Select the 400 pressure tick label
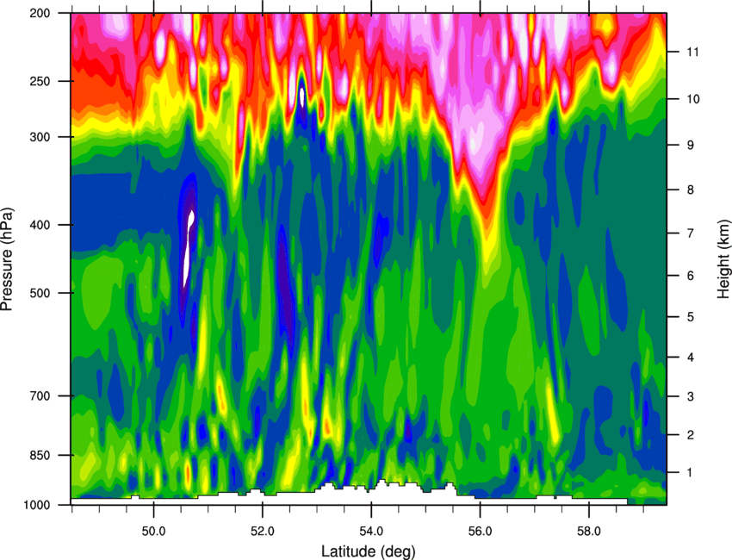 [x=40, y=225]
